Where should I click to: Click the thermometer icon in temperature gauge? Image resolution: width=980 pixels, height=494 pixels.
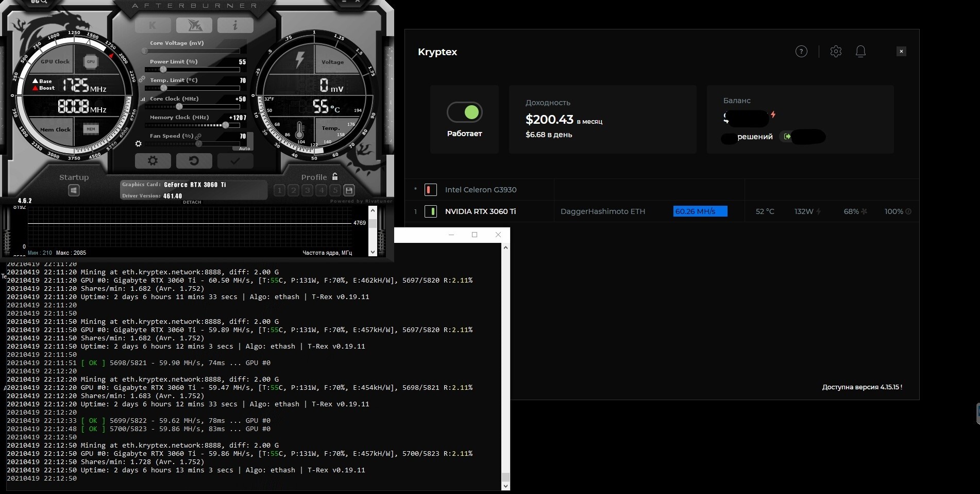pos(299,130)
